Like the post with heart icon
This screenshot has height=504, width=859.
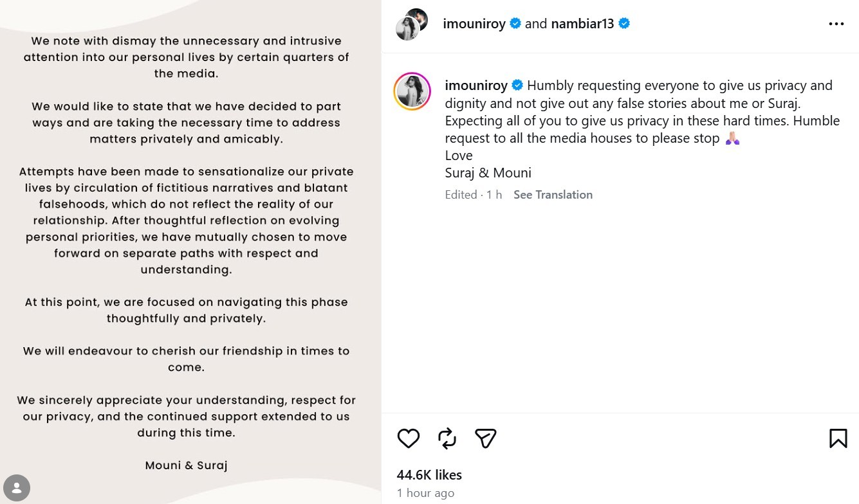409,438
